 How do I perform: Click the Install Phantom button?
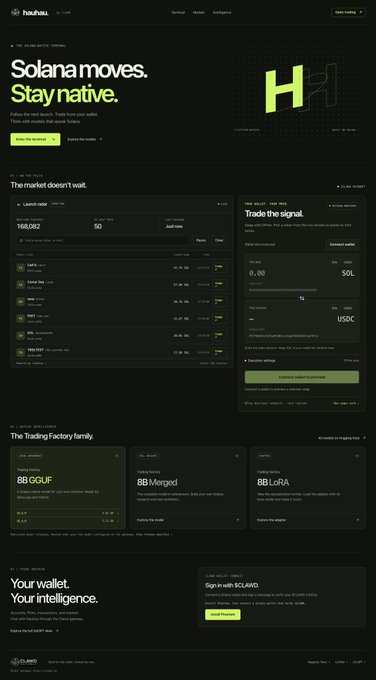pyautogui.click(x=222, y=615)
